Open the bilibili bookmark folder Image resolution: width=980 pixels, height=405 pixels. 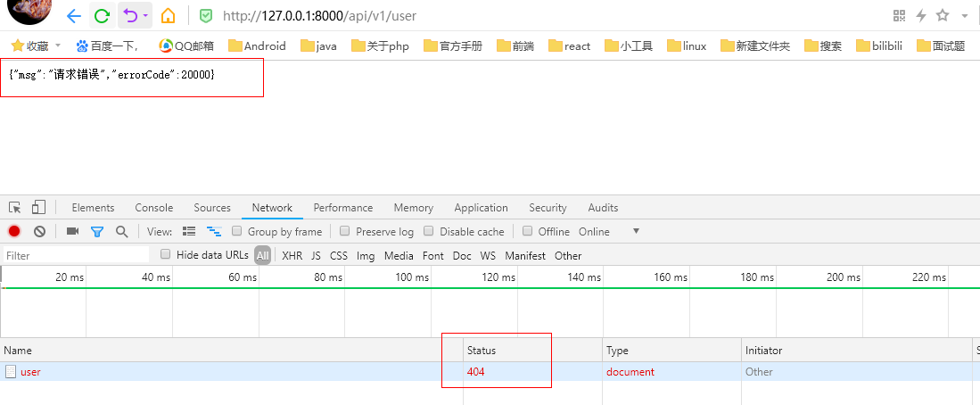click(x=886, y=45)
